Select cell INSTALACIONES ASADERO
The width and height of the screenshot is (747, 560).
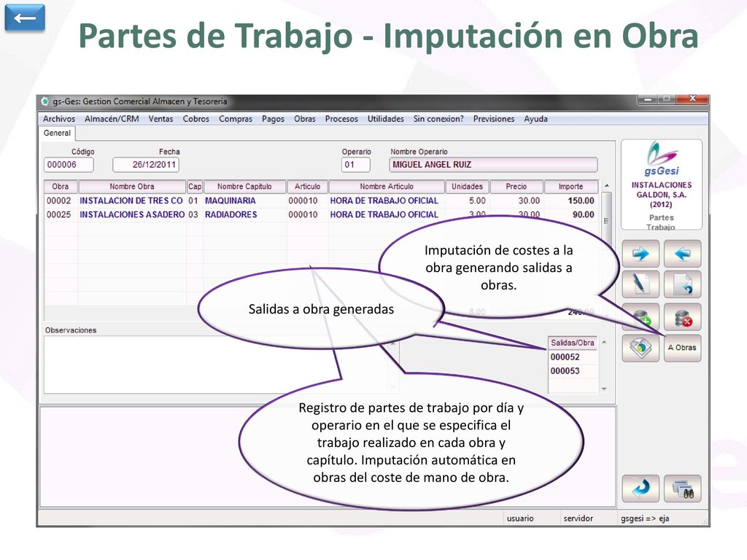(132, 215)
